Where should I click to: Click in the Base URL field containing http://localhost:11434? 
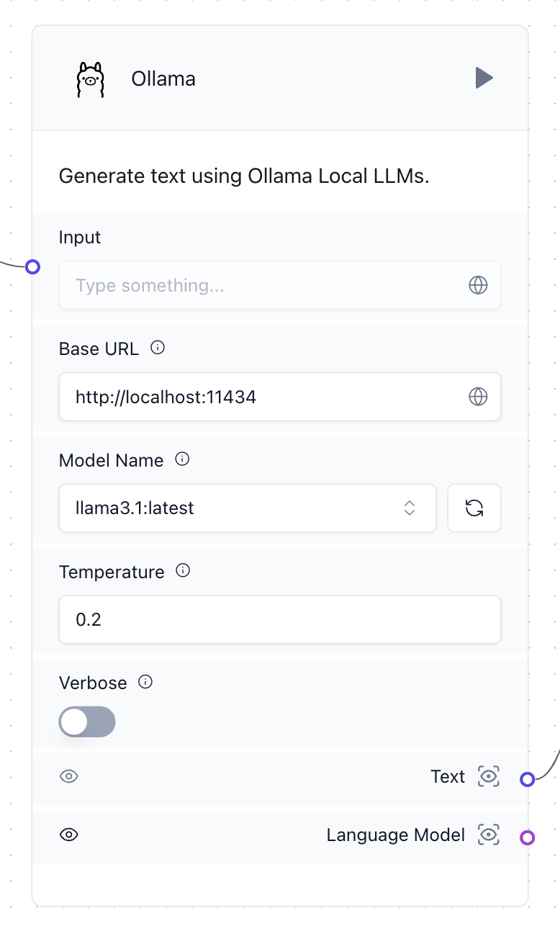280,396
